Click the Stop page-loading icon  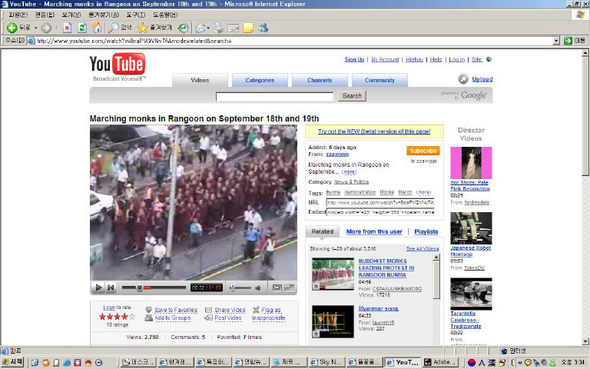[x=67, y=27]
